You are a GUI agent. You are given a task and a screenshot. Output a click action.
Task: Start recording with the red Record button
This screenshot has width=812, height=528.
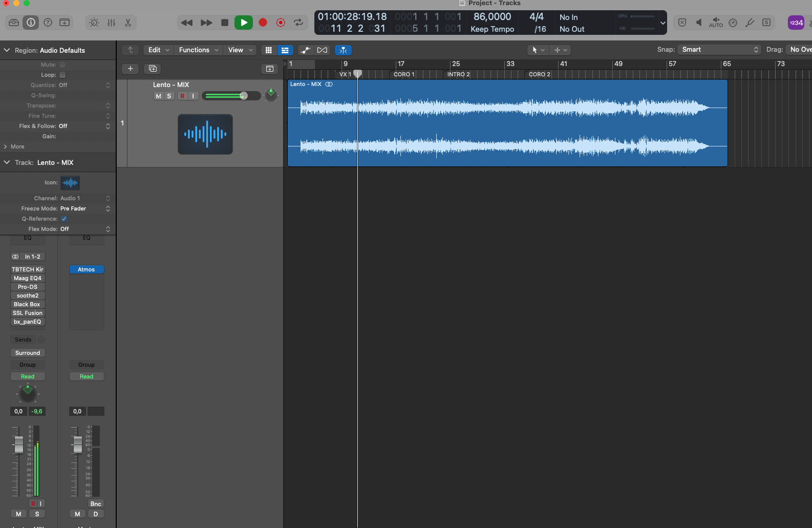coord(263,23)
